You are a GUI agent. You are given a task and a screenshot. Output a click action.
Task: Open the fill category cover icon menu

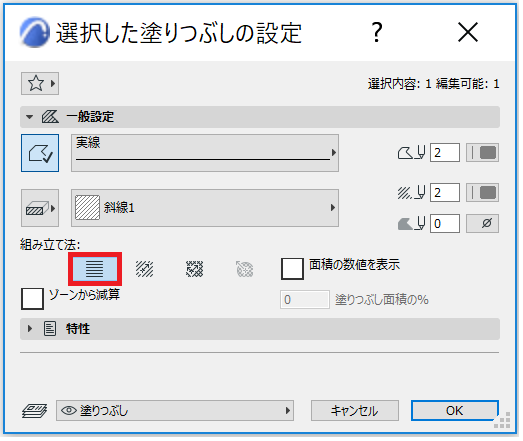point(40,208)
